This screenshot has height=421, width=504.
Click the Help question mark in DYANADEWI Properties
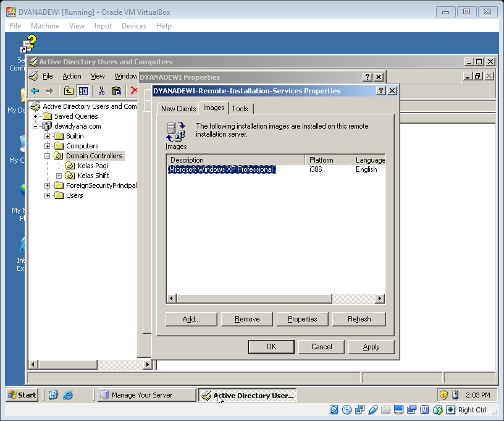pyautogui.click(x=367, y=77)
